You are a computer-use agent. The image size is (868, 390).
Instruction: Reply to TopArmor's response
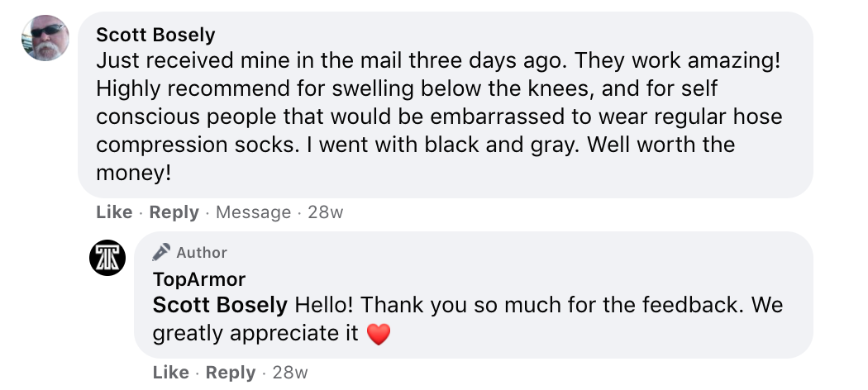(231, 373)
